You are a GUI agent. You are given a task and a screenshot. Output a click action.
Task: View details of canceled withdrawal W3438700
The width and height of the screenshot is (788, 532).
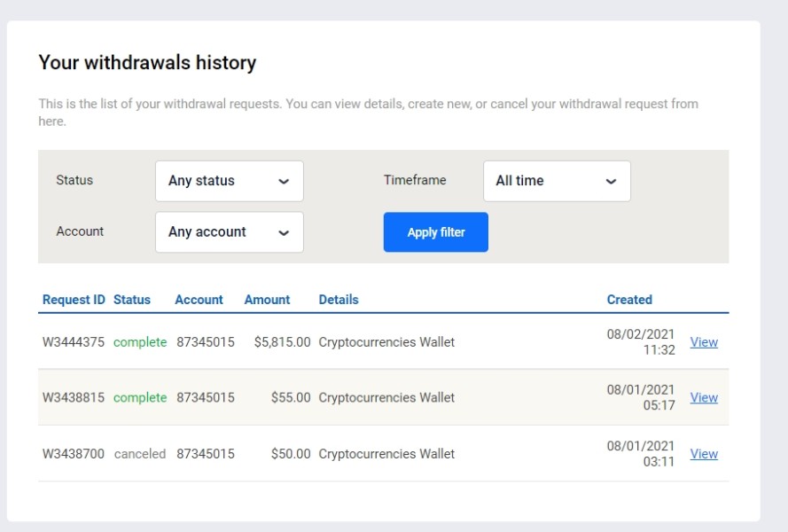click(x=704, y=454)
